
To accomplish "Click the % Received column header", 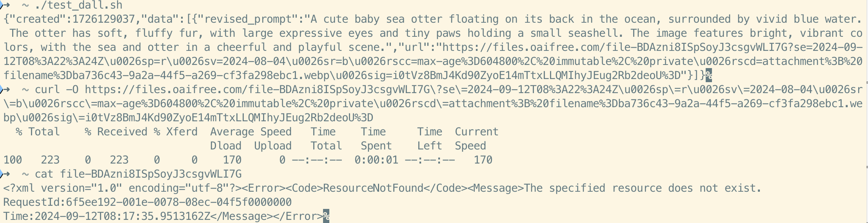I will pos(116,131).
